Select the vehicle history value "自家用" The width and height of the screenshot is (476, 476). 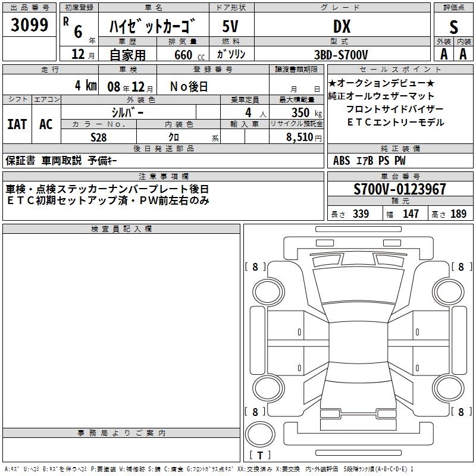coord(127,55)
